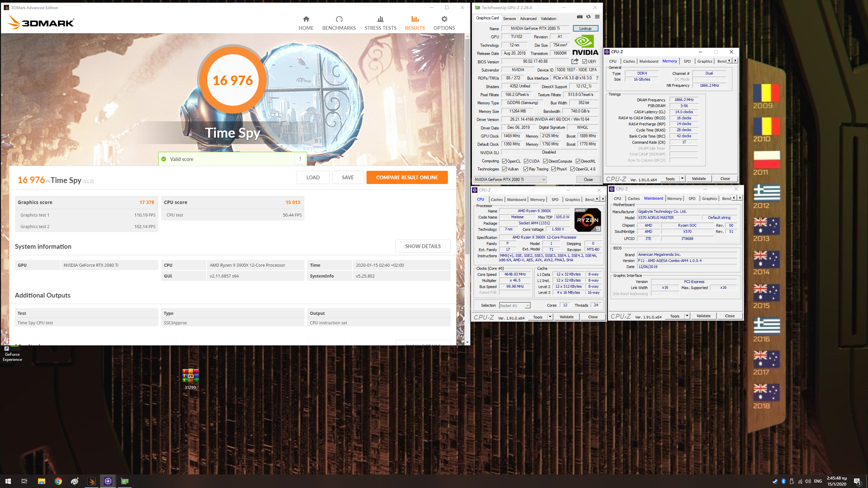Toggle CUDA checkbox in GPU-Z
The width and height of the screenshot is (868, 488).
(x=526, y=161)
